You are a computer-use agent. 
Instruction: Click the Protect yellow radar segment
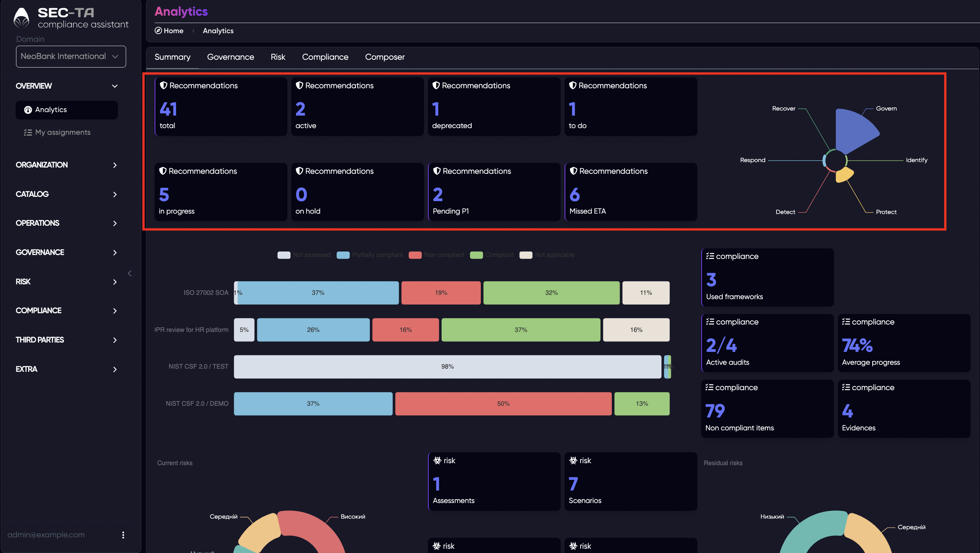[x=844, y=175]
